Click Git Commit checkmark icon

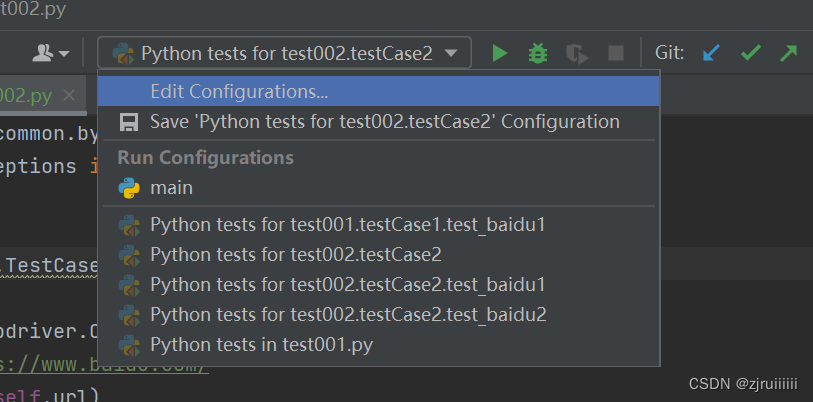click(x=750, y=53)
